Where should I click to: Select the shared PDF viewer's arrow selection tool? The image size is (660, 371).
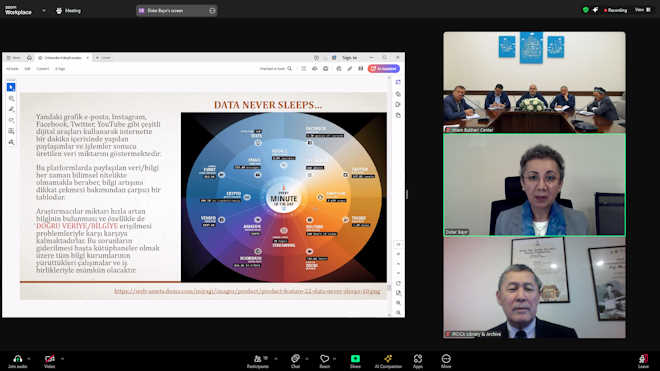tap(11, 87)
